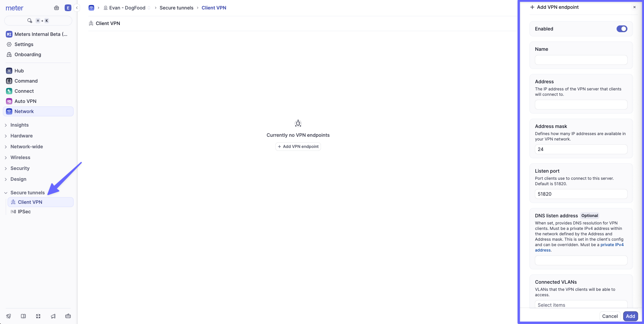Screen dimensions: 644x324
Task: Focus the Name input field
Action: tap(581, 60)
